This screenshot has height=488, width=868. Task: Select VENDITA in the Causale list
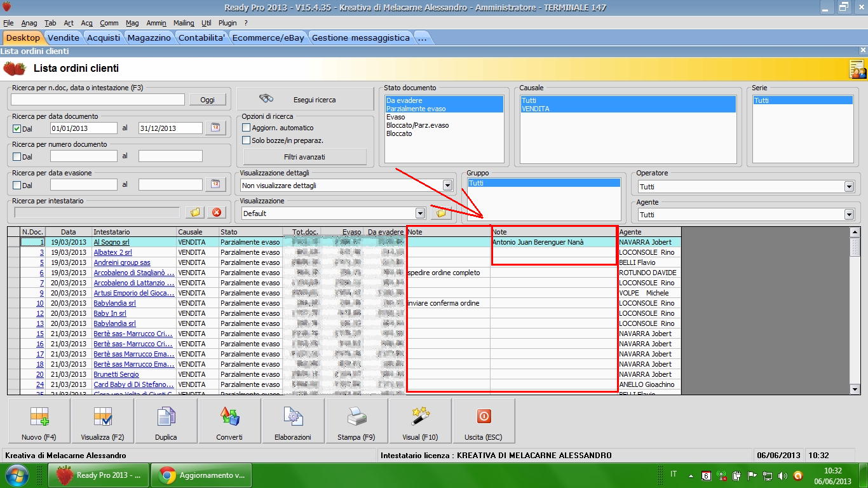tap(628, 109)
